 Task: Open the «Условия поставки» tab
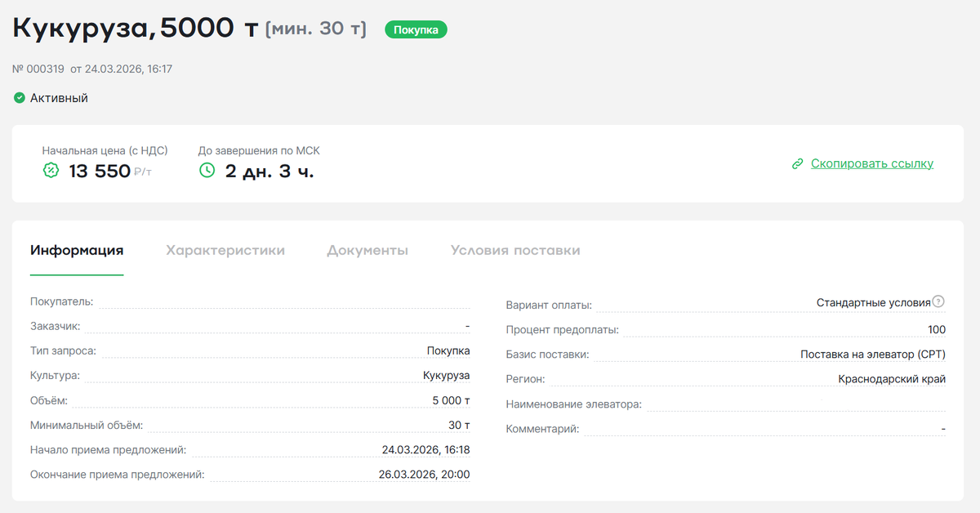pos(514,251)
